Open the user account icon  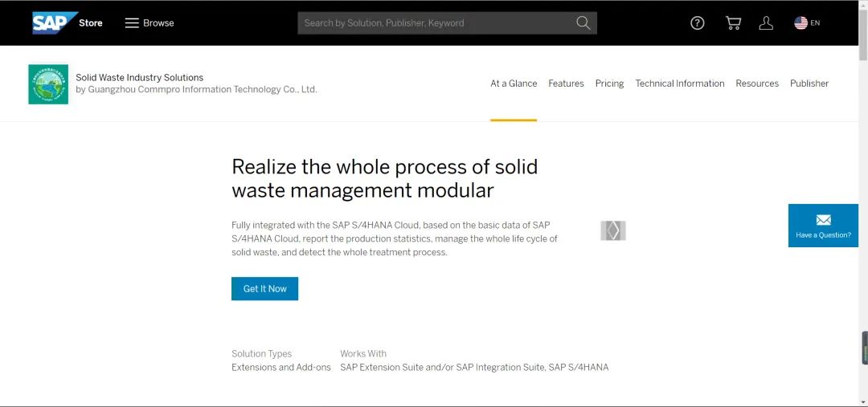coord(766,22)
